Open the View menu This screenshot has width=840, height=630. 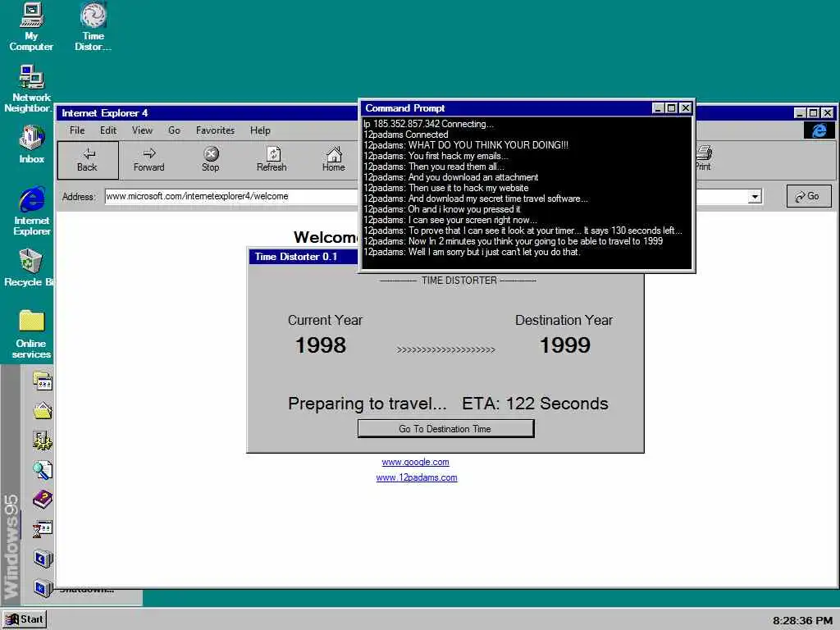142,130
